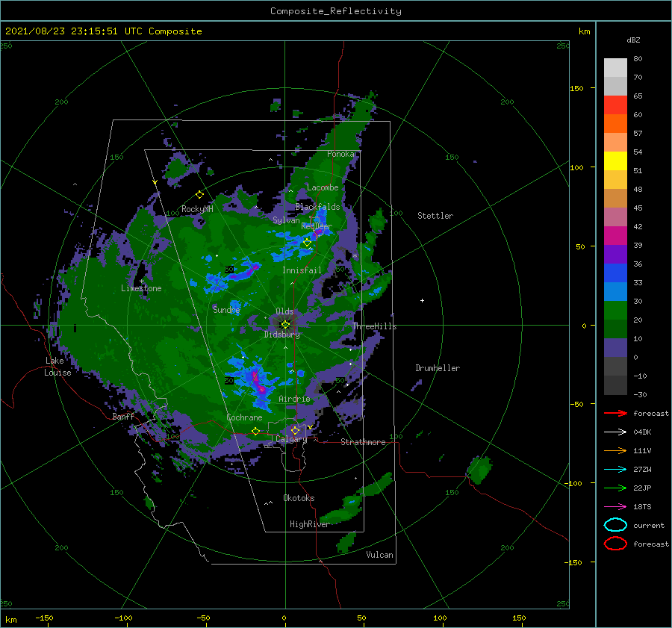Click the green 22JP arrow icon

[615, 488]
